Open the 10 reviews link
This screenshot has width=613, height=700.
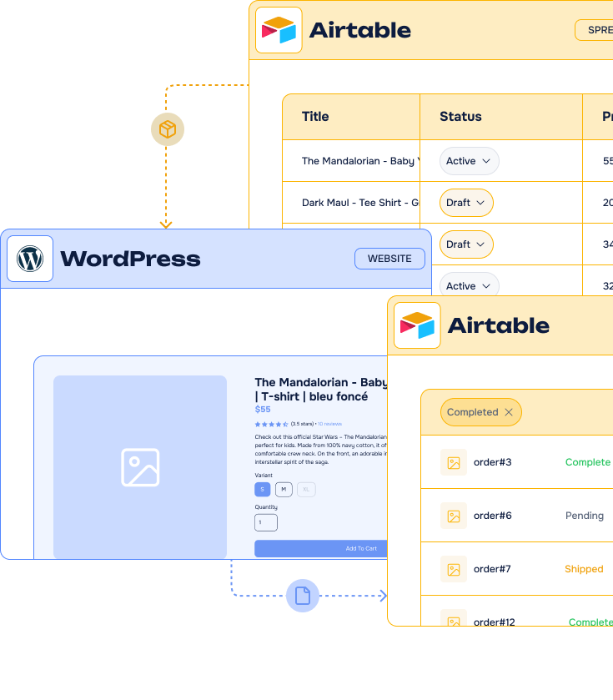[329, 424]
